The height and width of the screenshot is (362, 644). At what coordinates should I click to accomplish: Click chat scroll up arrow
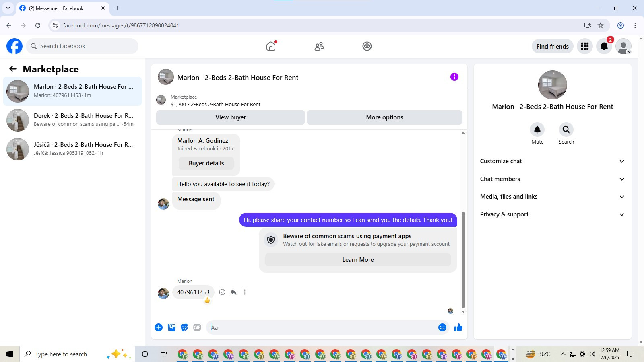click(x=463, y=132)
